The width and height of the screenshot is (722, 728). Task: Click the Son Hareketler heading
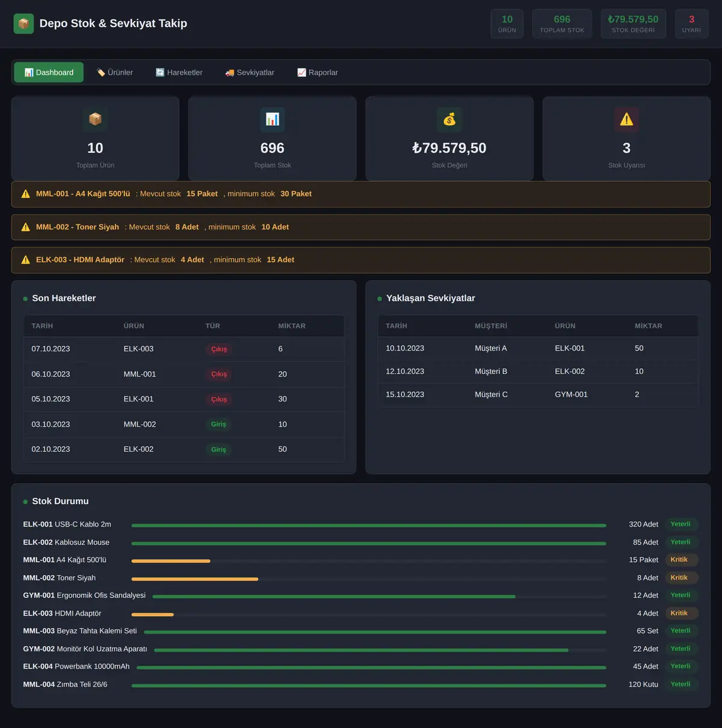pyautogui.click(x=64, y=298)
